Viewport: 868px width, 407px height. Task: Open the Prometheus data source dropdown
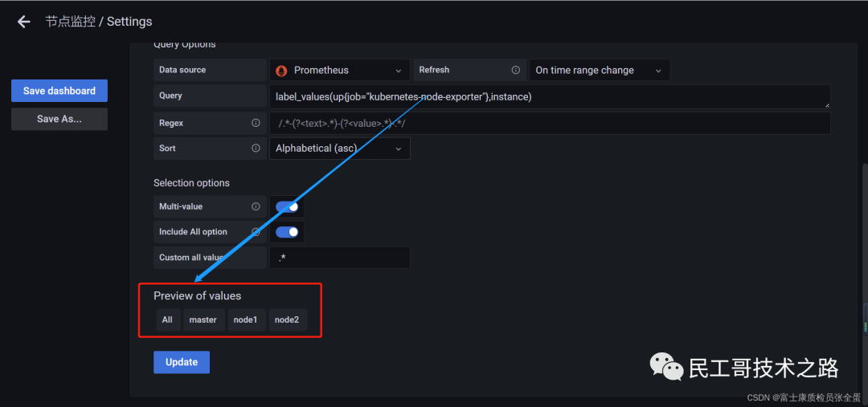tap(340, 70)
